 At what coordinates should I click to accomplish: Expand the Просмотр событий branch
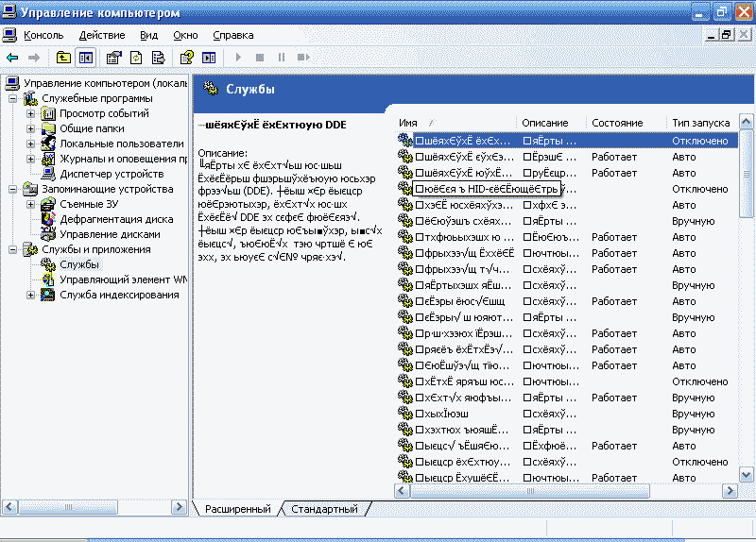tap(31, 113)
